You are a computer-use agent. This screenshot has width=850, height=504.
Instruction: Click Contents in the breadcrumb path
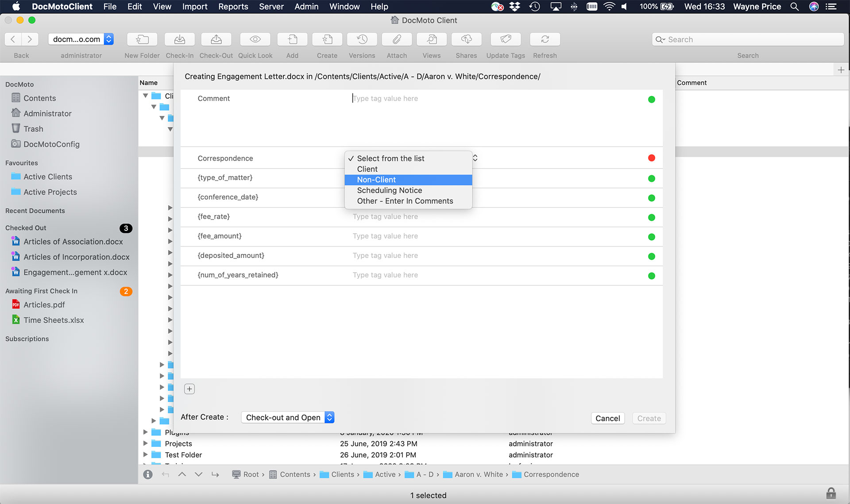[290, 474]
